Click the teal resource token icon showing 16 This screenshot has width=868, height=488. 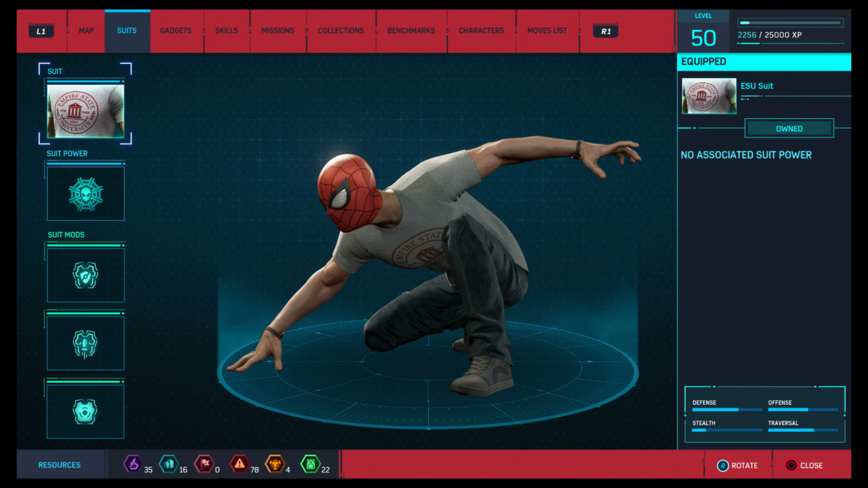click(x=168, y=464)
